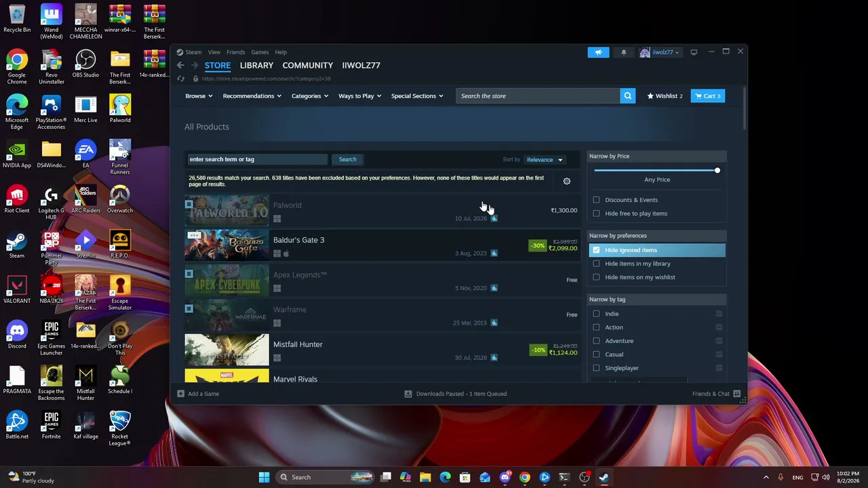Select Overwatch desktop shortcut
The height and width of the screenshot is (488, 868).
(x=120, y=200)
